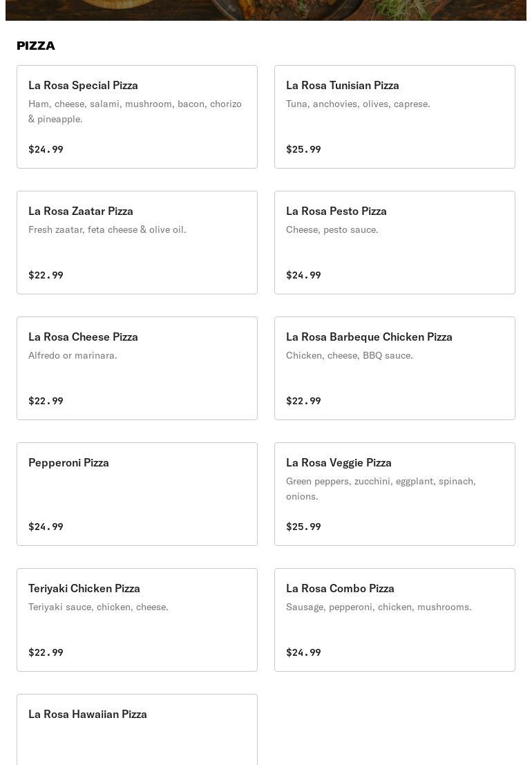Screen dimensions: 532x765
Task: Click the food banner image at top
Action: pyautogui.click(x=266, y=10)
